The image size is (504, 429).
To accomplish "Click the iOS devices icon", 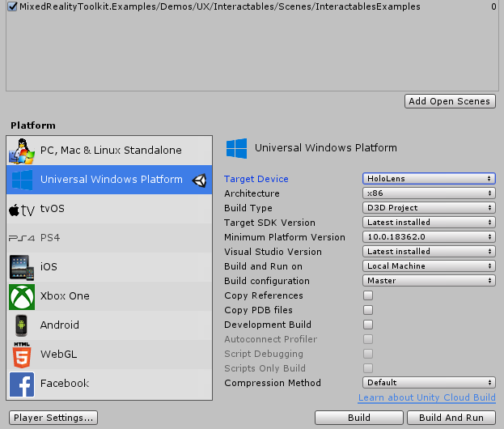I will [x=22, y=268].
